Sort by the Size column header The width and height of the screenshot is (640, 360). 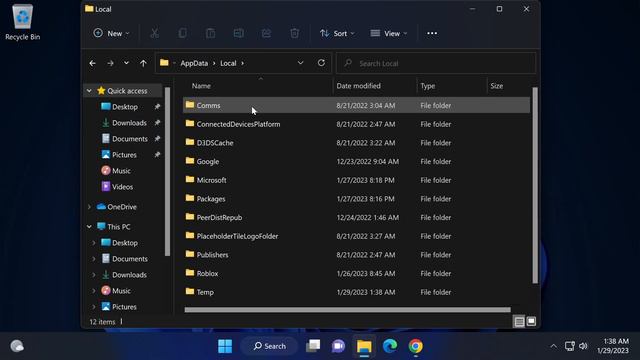496,86
